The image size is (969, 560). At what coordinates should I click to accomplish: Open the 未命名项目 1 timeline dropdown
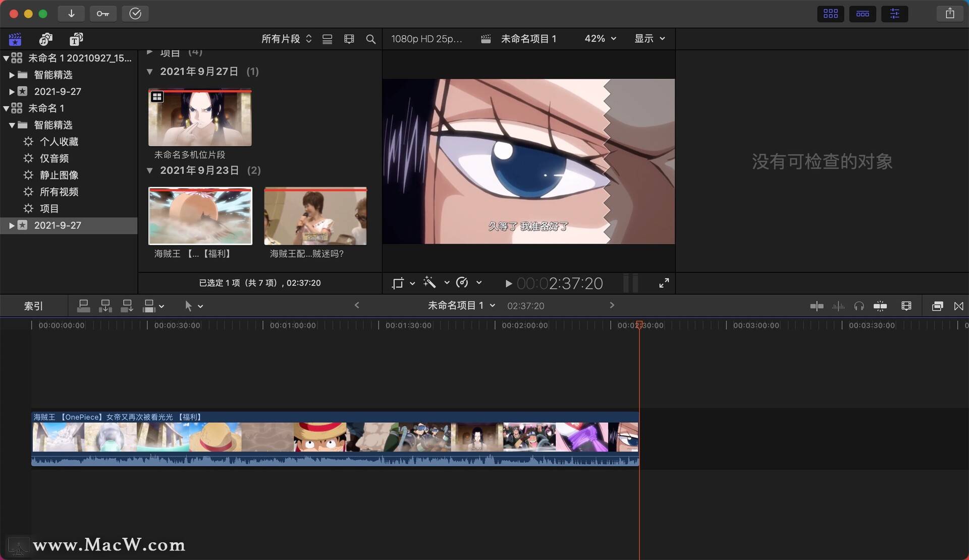[x=461, y=305]
